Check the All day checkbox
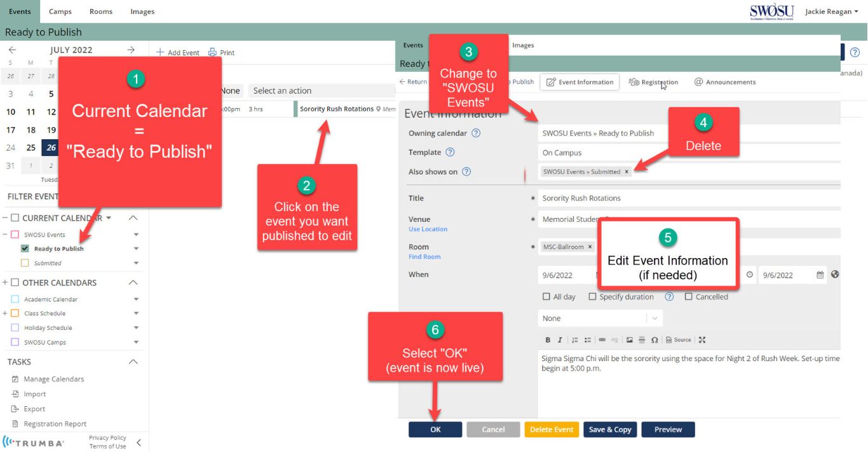The height and width of the screenshot is (452, 868). coord(546,297)
